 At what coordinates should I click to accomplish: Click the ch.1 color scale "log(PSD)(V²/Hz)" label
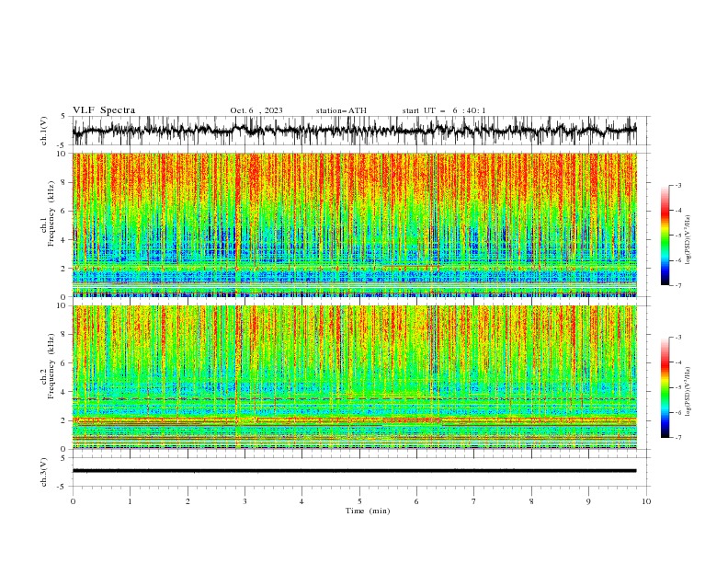[x=688, y=240]
